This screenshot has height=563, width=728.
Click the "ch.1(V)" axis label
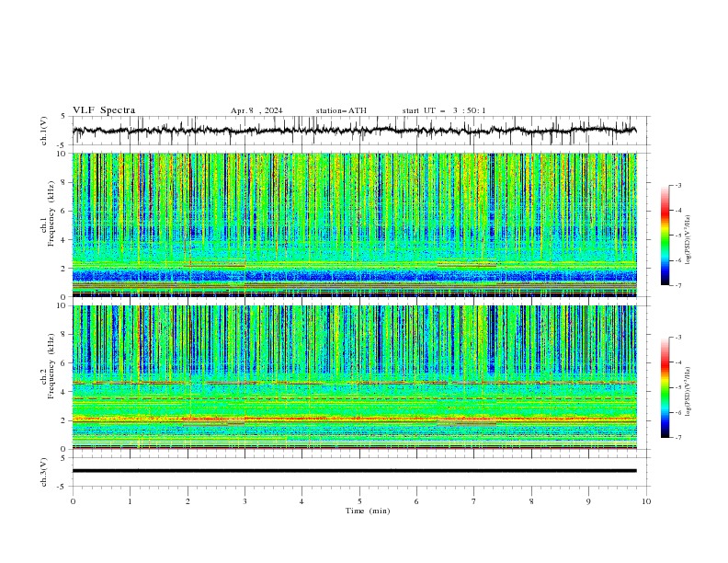(x=44, y=131)
